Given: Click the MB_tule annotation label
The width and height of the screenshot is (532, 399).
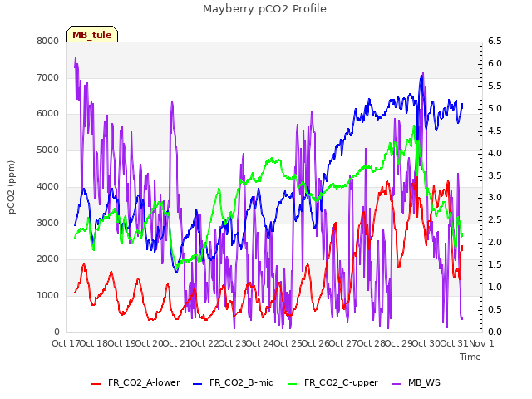Looking at the screenshot, I should [92, 35].
